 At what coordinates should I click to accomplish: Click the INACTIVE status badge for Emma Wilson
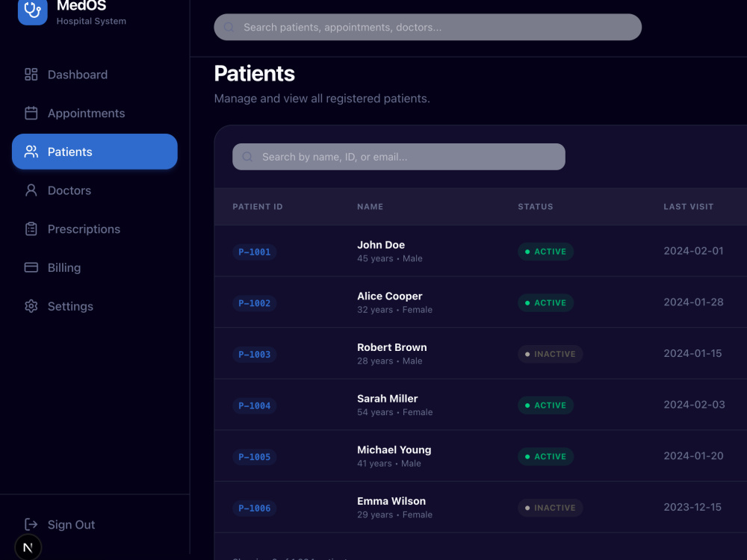pyautogui.click(x=551, y=508)
